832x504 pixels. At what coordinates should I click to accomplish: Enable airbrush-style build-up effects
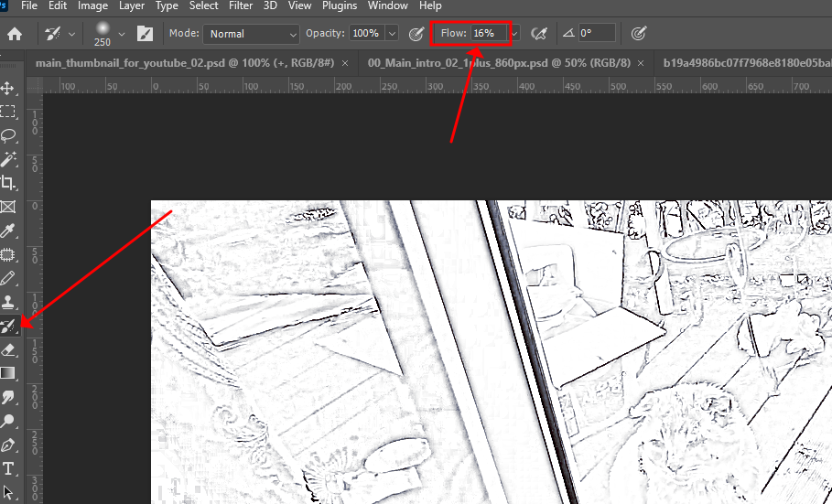(538, 34)
